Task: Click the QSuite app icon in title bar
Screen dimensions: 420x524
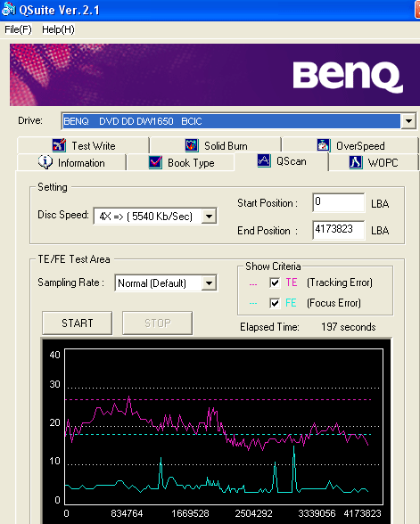Action: pos(8,9)
